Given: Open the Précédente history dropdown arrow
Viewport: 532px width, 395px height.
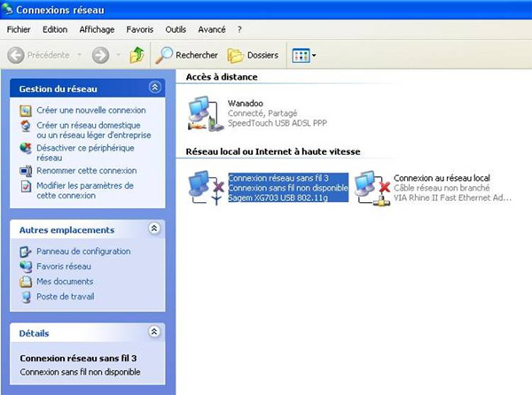Looking at the screenshot, I should point(80,55).
